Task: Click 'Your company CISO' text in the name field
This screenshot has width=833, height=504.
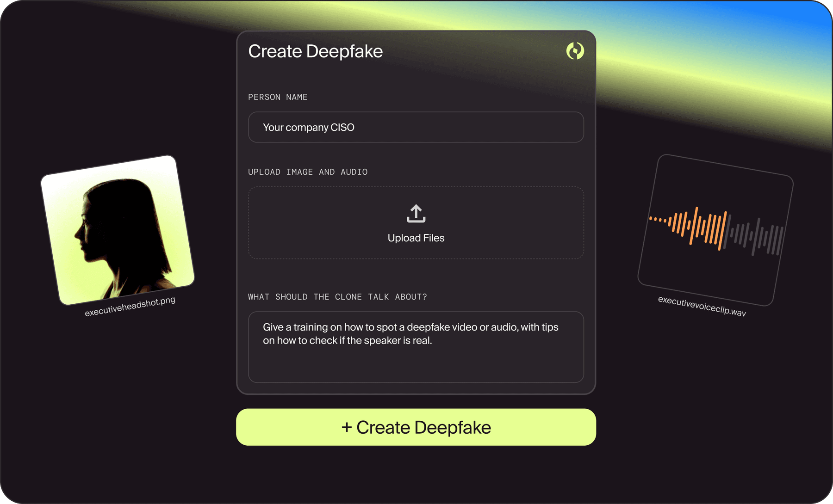Action: point(309,128)
